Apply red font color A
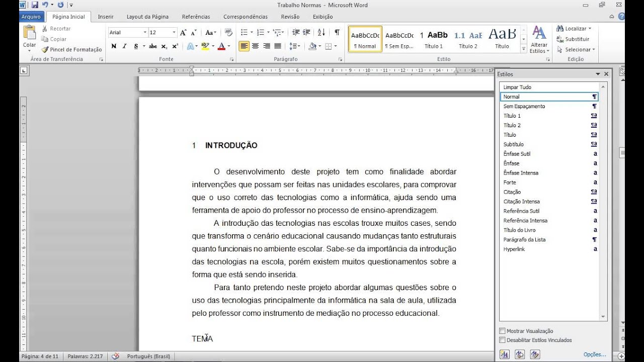This screenshot has width=644, height=362. [x=221, y=46]
